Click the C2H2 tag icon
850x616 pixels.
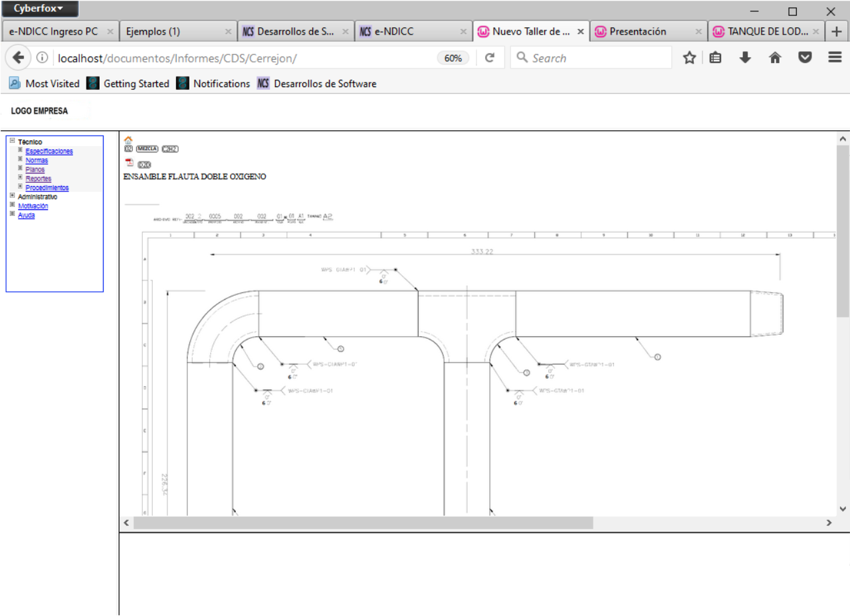170,148
